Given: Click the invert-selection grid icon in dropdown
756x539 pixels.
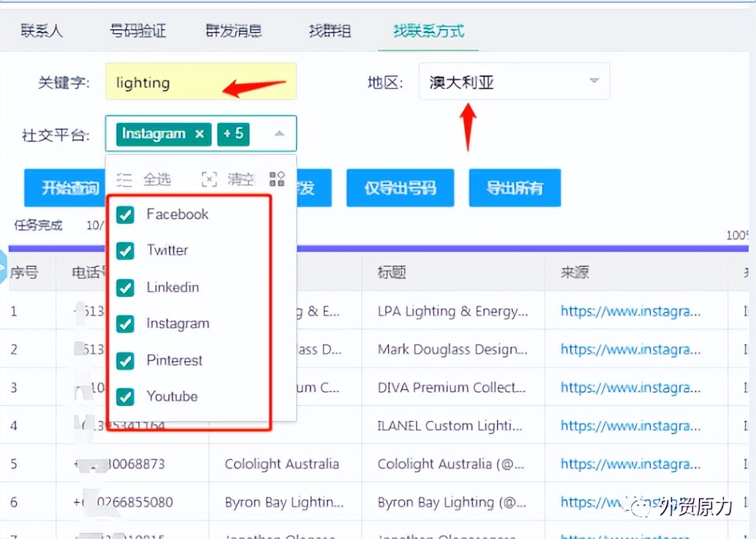Looking at the screenshot, I should click(277, 178).
